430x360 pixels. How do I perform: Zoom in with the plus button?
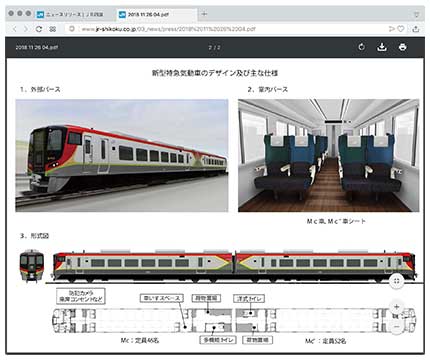(397, 306)
